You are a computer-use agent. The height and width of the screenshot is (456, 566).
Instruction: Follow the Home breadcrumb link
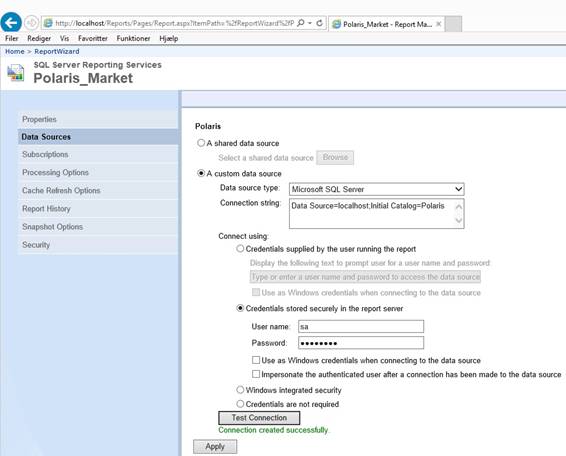click(14, 51)
